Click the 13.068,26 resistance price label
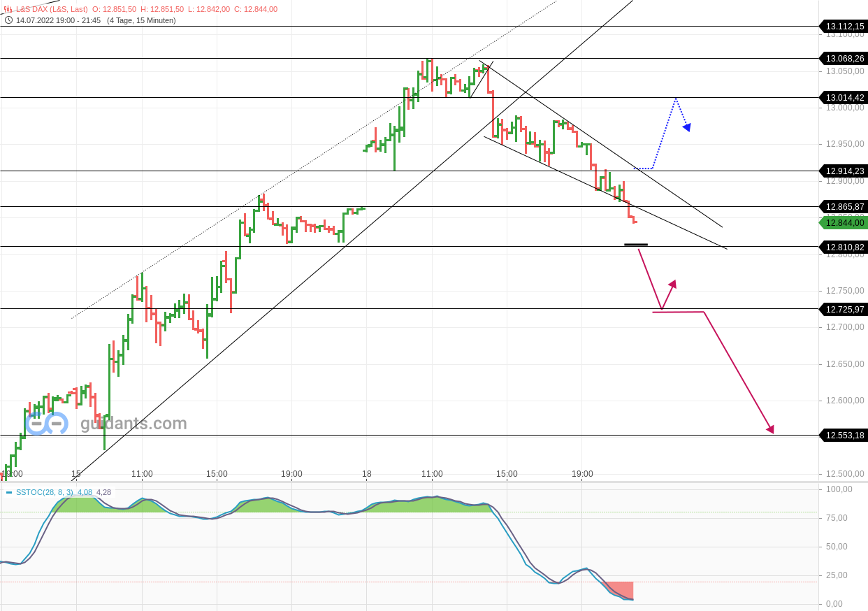 [x=843, y=58]
